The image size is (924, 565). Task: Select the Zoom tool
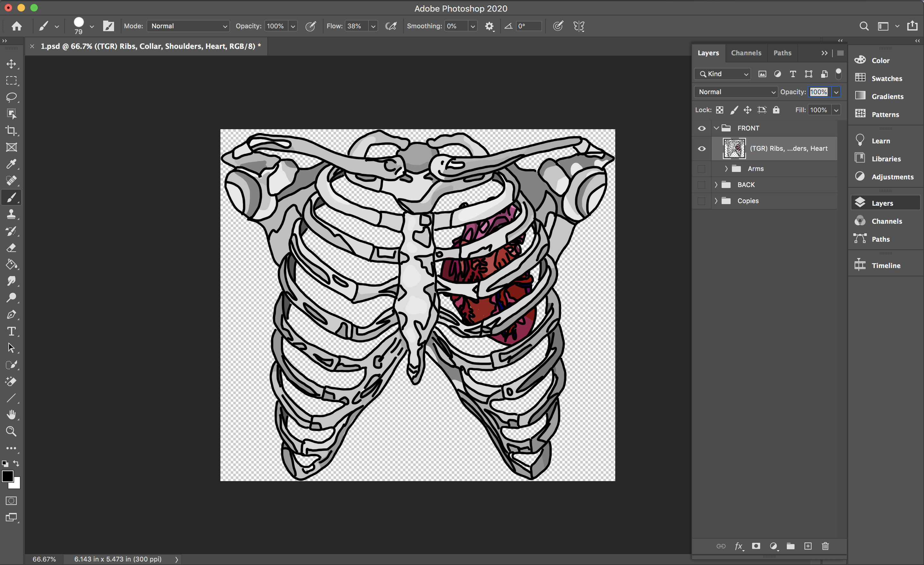pos(11,431)
